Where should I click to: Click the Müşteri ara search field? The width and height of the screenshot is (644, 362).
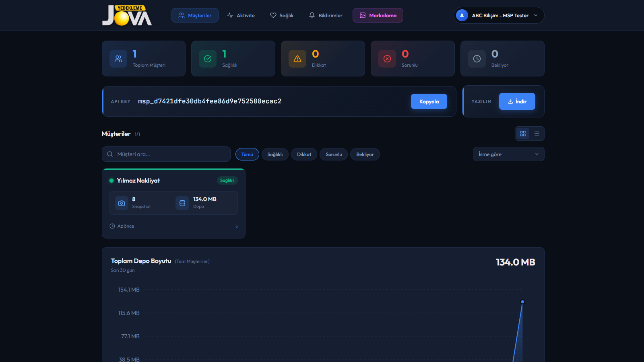tap(166, 154)
